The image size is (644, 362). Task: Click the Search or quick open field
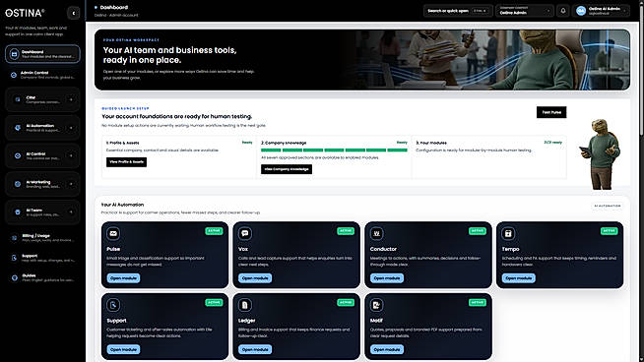(458, 11)
